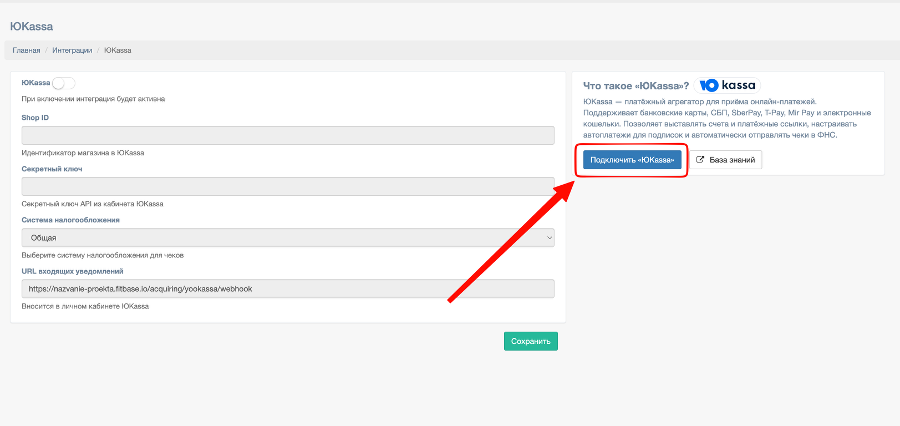Click the Секретный ключ API hint text
The height and width of the screenshot is (426, 900).
92,204
